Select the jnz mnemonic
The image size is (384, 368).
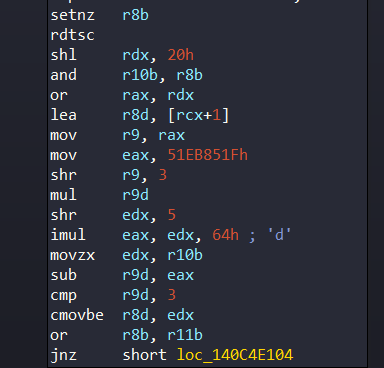click(x=63, y=355)
